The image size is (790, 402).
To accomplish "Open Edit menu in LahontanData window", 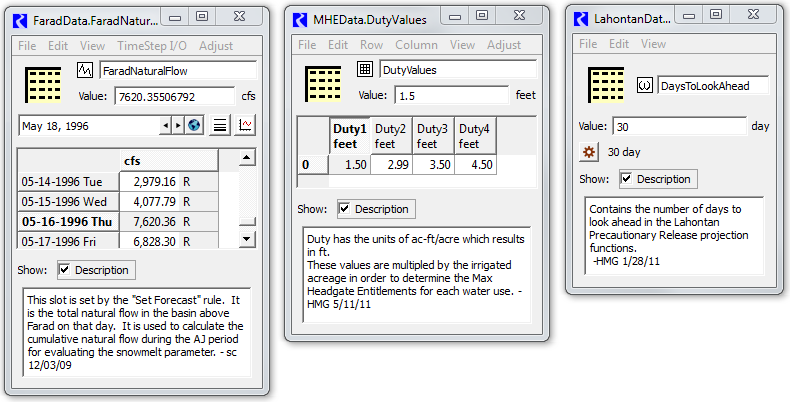I will point(619,44).
